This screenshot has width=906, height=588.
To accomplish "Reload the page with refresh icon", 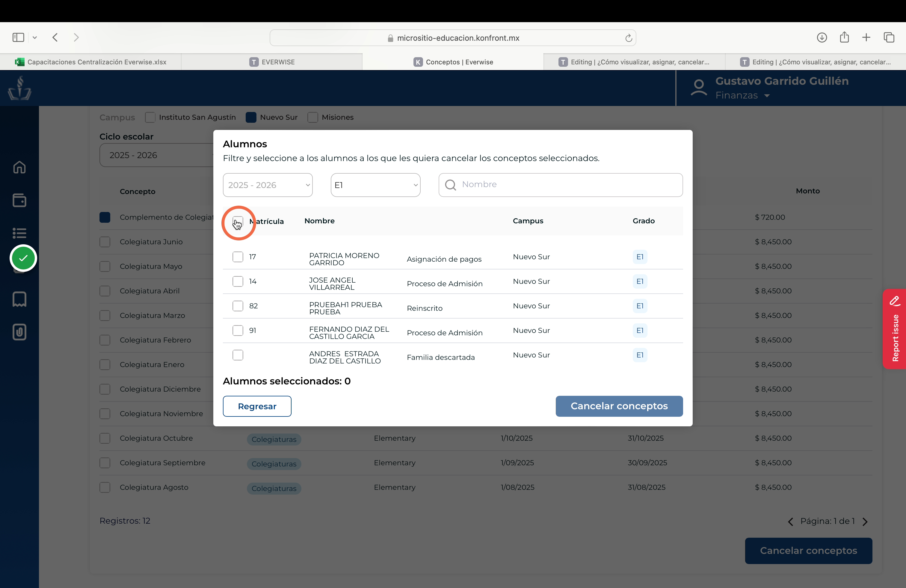I will (629, 38).
